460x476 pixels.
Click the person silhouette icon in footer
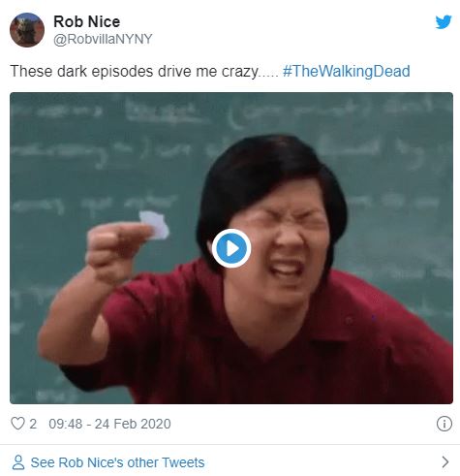pyautogui.click(x=18, y=462)
